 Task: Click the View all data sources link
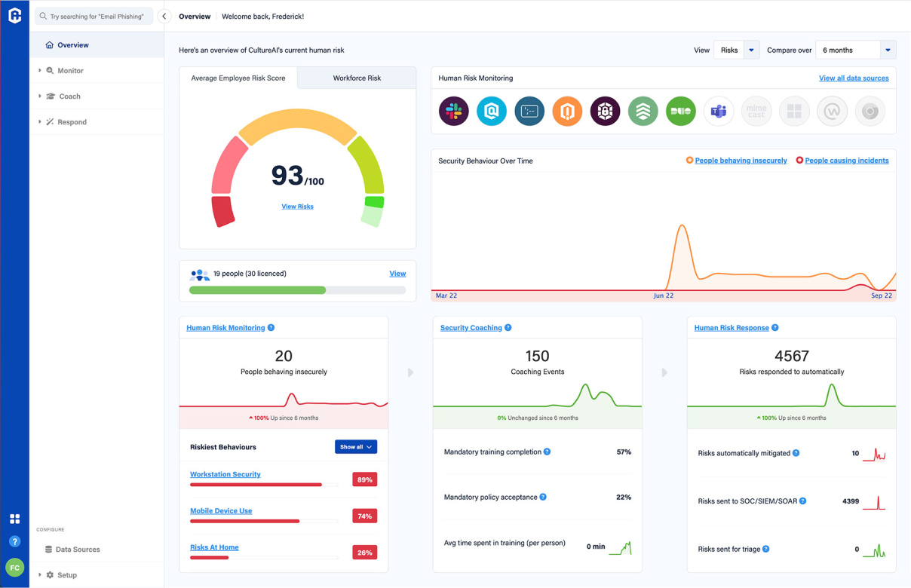click(853, 78)
